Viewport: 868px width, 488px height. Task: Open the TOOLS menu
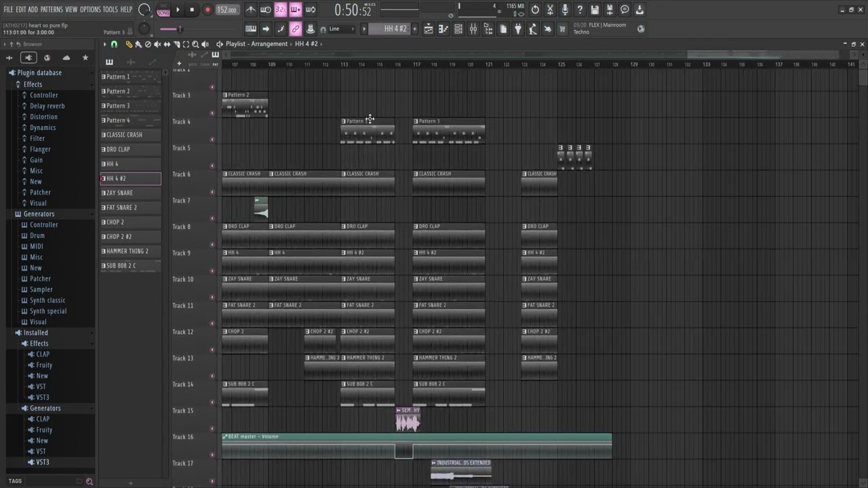pyautogui.click(x=110, y=9)
